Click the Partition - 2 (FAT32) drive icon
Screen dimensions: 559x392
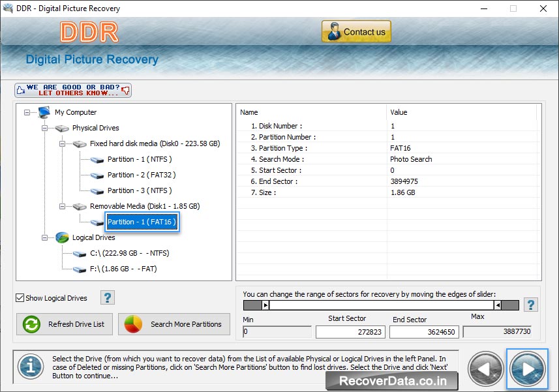tap(97, 175)
